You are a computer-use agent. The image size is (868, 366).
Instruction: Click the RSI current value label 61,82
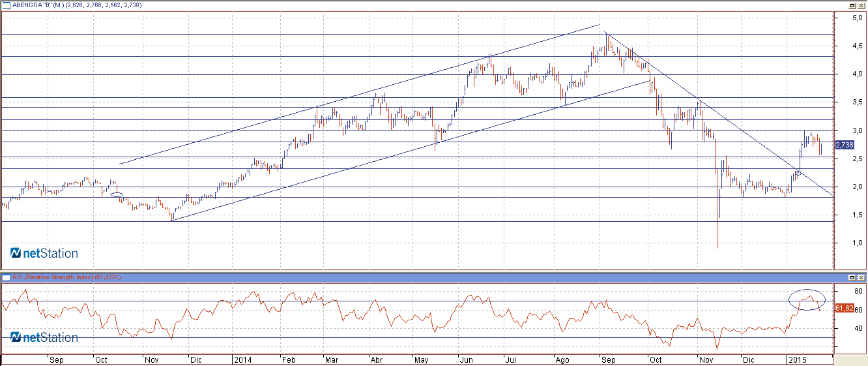click(844, 308)
